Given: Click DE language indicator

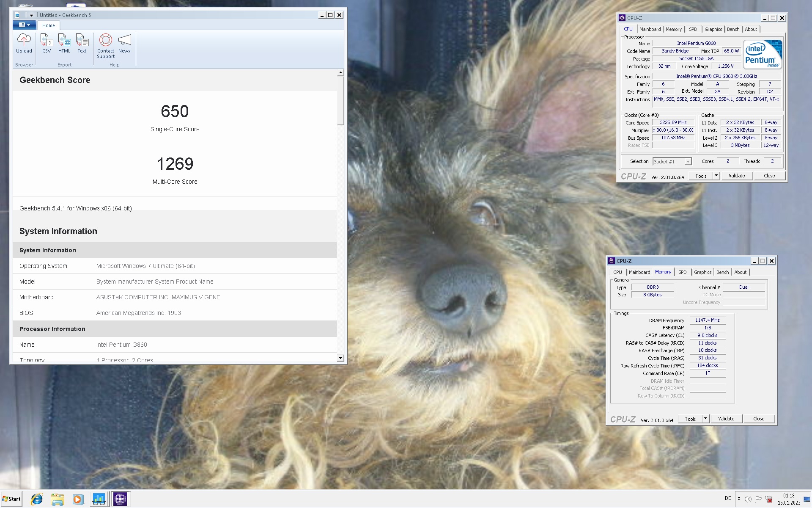Looking at the screenshot, I should (x=728, y=498).
